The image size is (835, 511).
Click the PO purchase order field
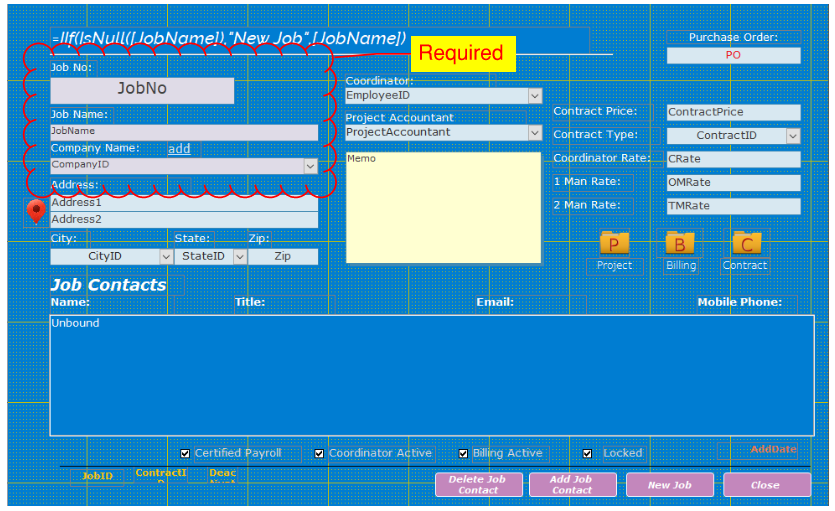[733, 55]
